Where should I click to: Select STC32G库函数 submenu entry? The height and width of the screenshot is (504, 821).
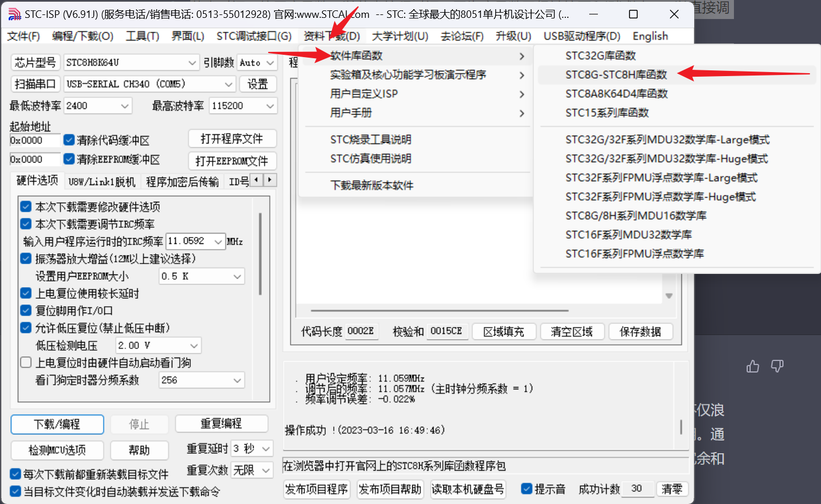677,55
